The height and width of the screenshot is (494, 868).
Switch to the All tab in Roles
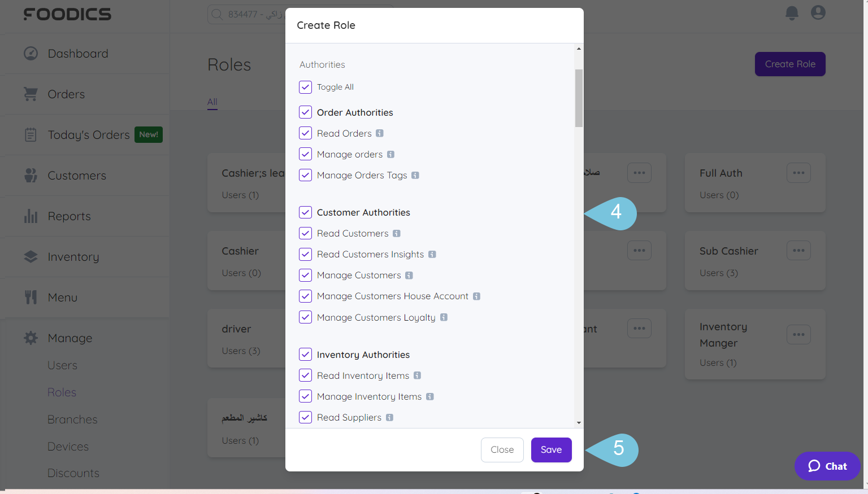coord(212,102)
